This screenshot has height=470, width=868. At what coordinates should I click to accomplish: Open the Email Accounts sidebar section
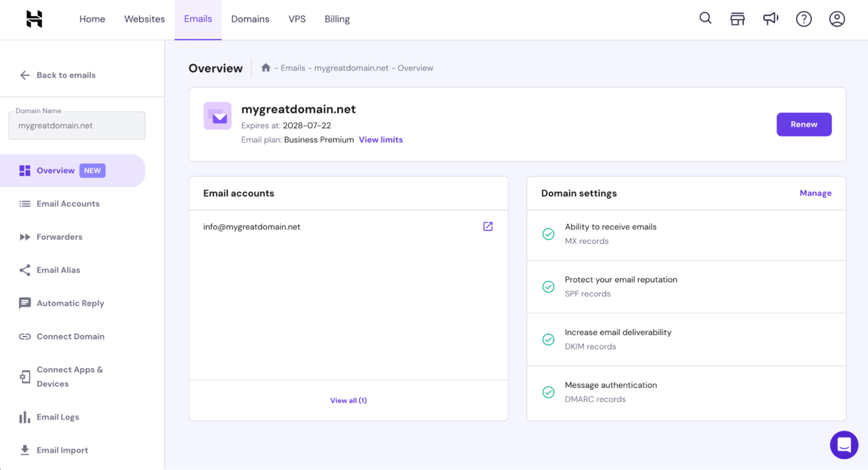[x=68, y=203]
